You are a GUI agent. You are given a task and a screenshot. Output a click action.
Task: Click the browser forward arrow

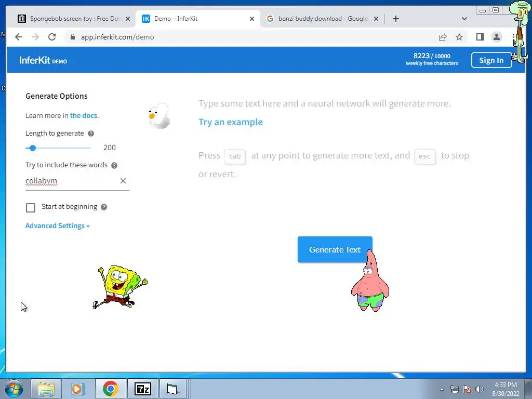point(35,37)
